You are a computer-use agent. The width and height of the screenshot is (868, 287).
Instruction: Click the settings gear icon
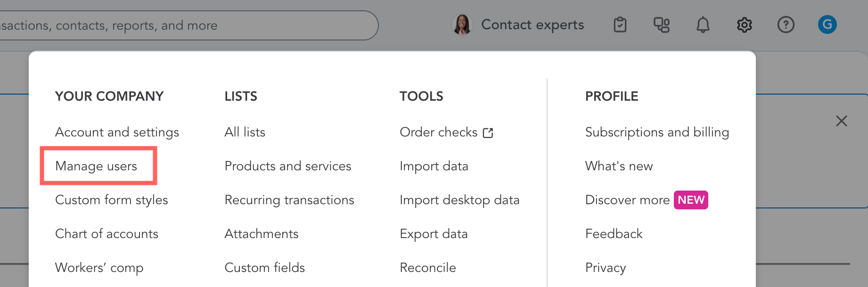744,24
